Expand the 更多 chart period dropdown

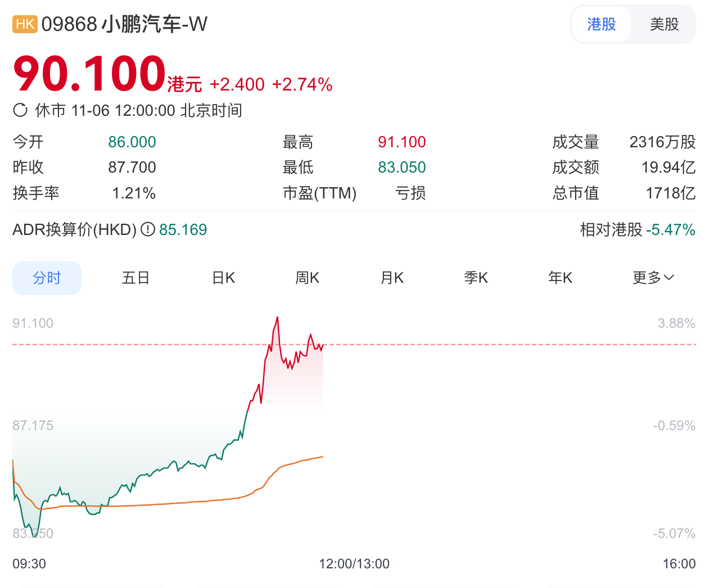653,278
